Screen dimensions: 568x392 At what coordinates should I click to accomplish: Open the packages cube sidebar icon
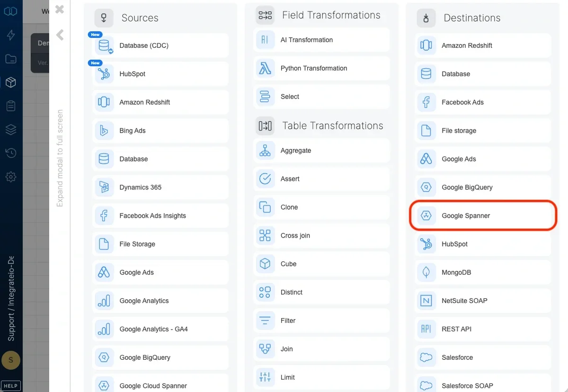(x=11, y=83)
